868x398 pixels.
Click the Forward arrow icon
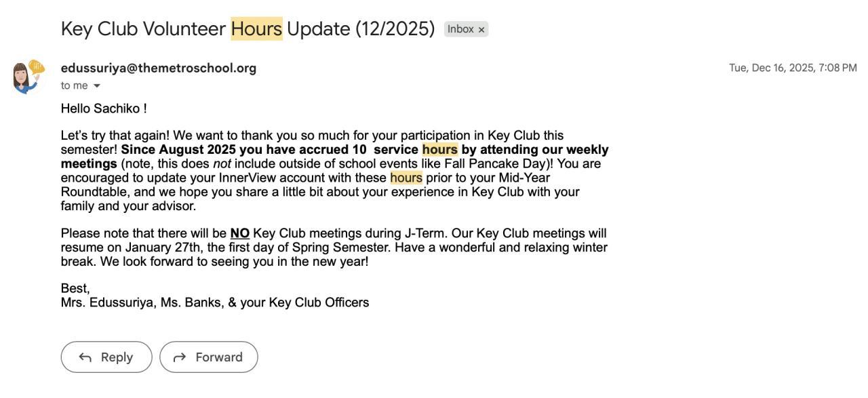pos(180,357)
